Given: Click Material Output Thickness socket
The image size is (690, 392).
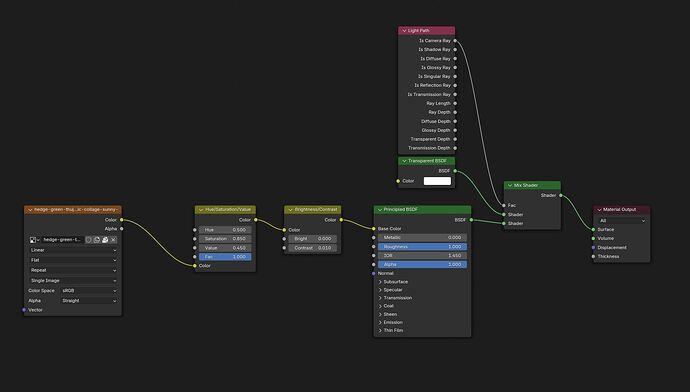Looking at the screenshot, I should 593,256.
